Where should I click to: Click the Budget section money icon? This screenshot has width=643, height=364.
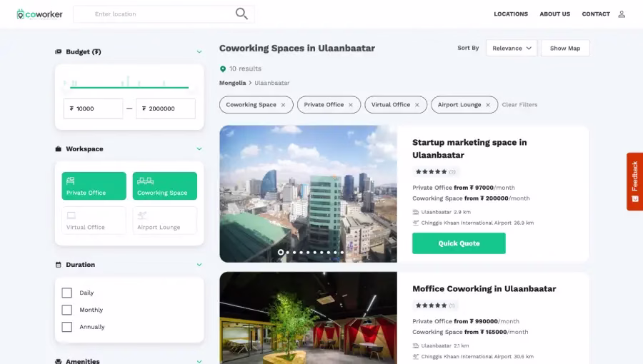59,51
